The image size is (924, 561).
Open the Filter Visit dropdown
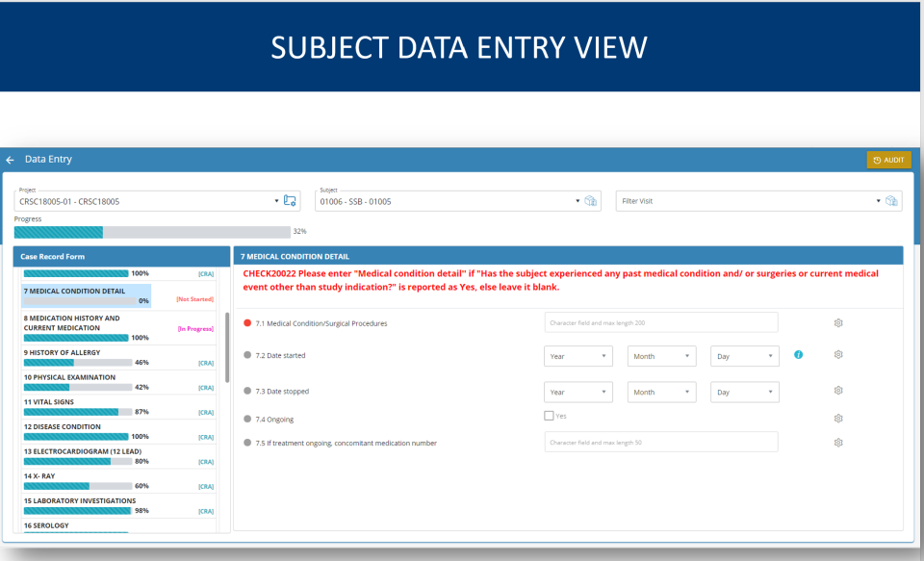tap(751, 200)
